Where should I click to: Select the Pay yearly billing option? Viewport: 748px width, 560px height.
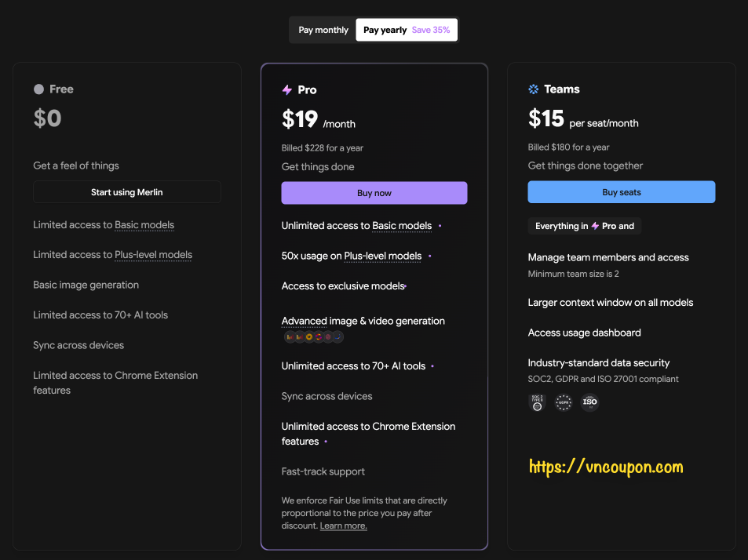[x=407, y=30]
